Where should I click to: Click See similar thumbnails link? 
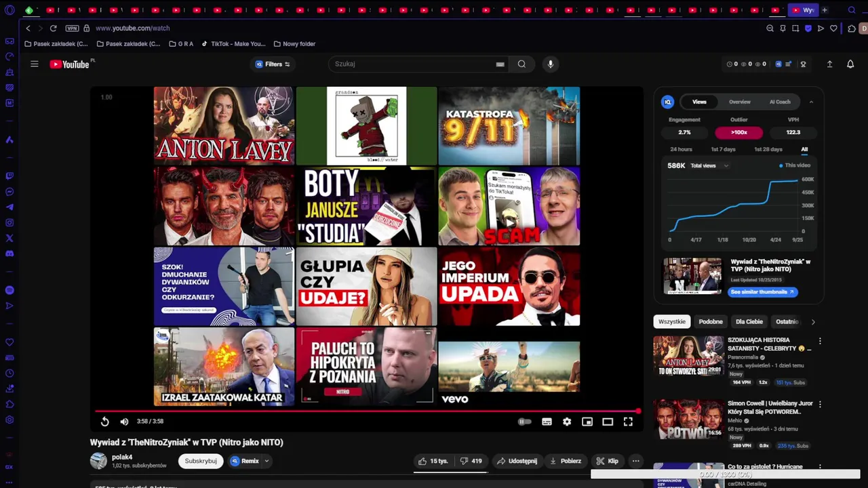point(762,292)
